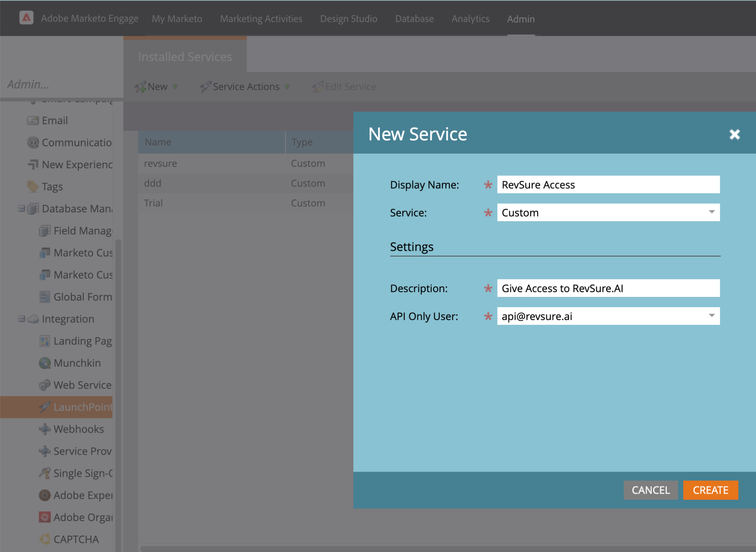Open the Munchkin icon in the sidebar
This screenshot has height=552, width=756.
click(45, 363)
